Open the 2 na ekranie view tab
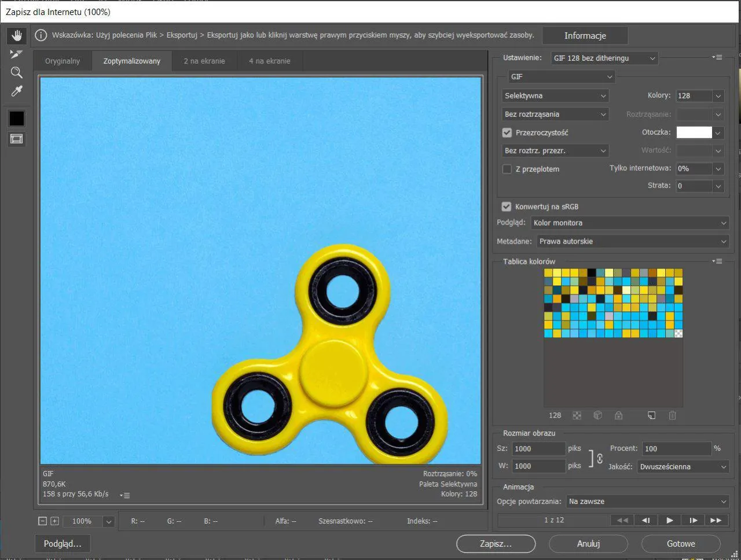Screen dimensions: 741x560 [204, 60]
